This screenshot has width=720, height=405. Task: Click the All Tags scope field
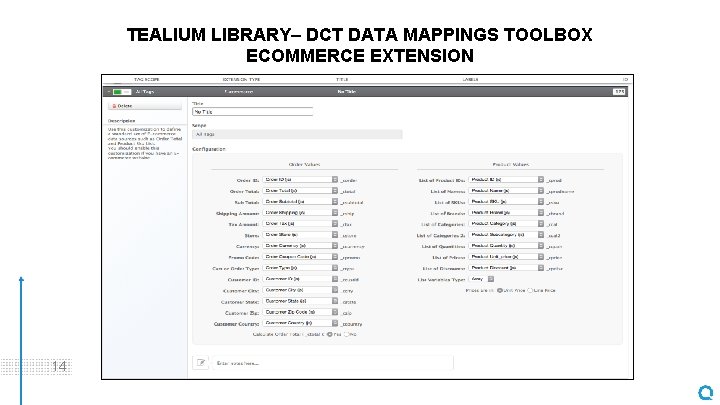click(297, 134)
